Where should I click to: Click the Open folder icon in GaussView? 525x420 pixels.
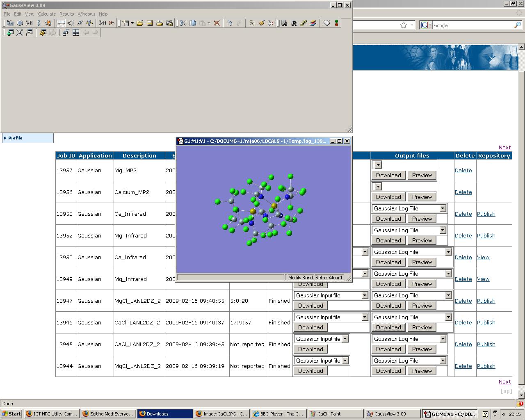pyautogui.click(x=140, y=23)
